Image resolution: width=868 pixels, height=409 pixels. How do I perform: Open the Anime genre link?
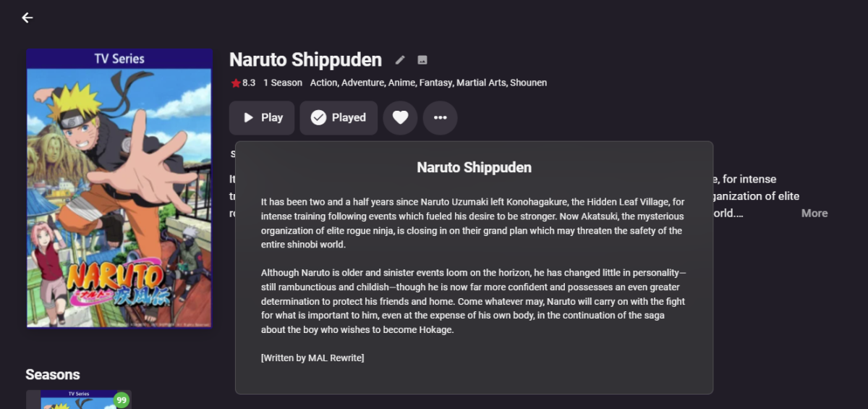401,83
